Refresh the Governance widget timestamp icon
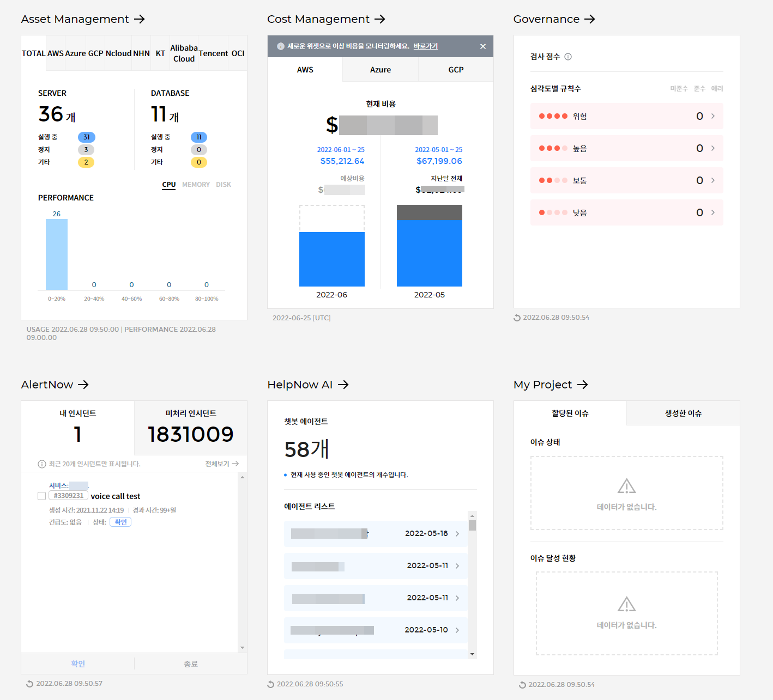 pyautogui.click(x=517, y=318)
